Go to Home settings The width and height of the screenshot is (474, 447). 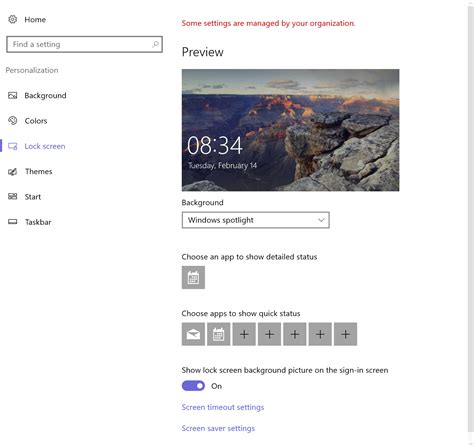35,19
